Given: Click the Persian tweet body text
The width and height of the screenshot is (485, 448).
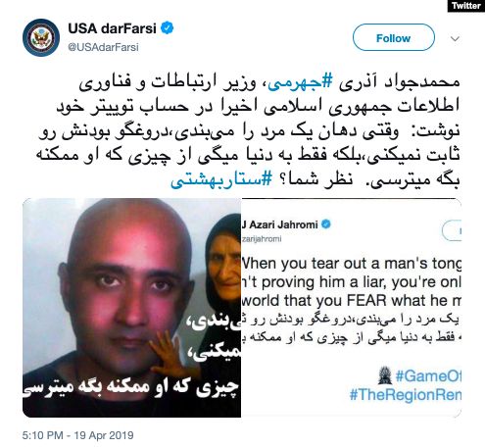Looking at the screenshot, I should click(x=248, y=131).
